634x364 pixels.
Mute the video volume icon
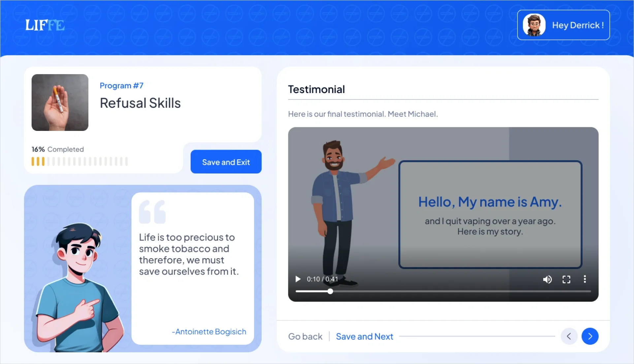coord(547,280)
